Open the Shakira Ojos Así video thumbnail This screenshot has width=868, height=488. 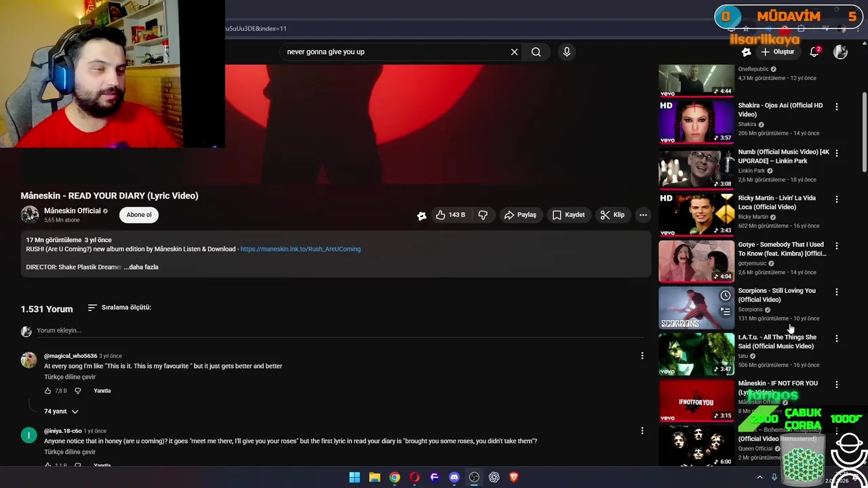(696, 123)
